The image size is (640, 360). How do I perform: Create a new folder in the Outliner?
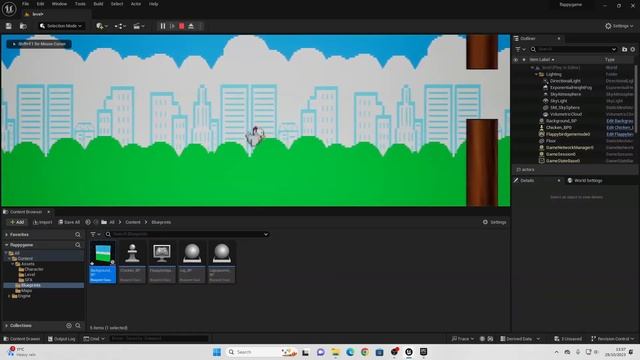[624, 49]
